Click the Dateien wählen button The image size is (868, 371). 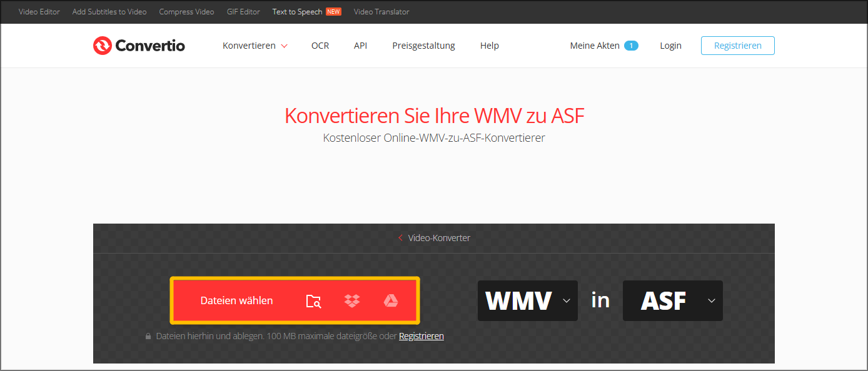(x=236, y=300)
